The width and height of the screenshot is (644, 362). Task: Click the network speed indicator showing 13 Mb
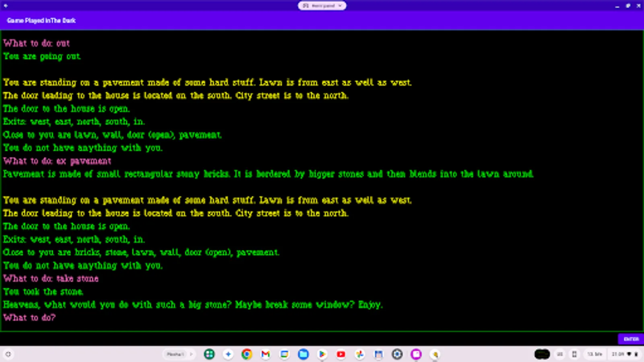coord(595,354)
